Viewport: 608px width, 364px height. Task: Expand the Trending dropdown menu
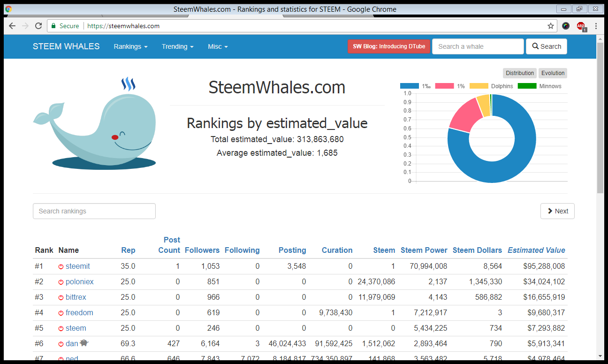178,46
